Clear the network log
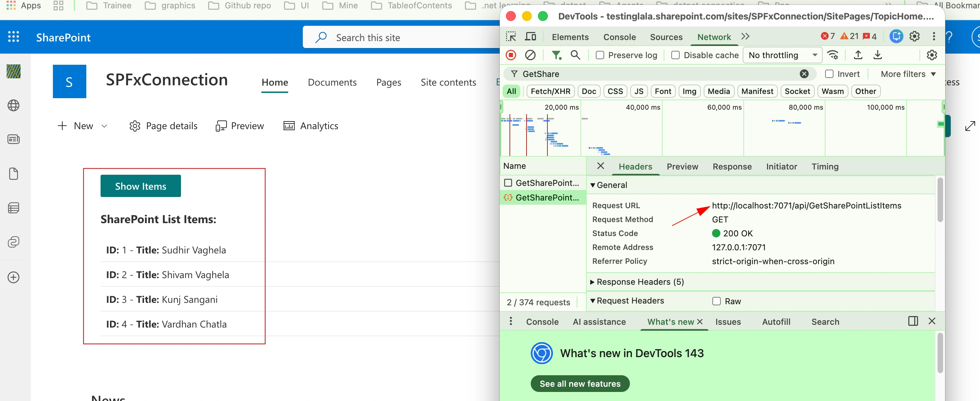The image size is (980, 401). [x=530, y=55]
